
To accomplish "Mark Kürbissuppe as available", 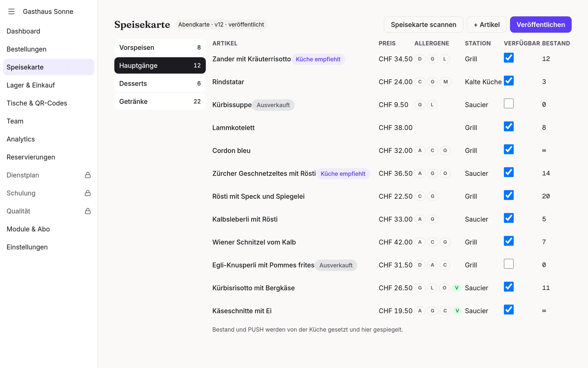I will 509,104.
